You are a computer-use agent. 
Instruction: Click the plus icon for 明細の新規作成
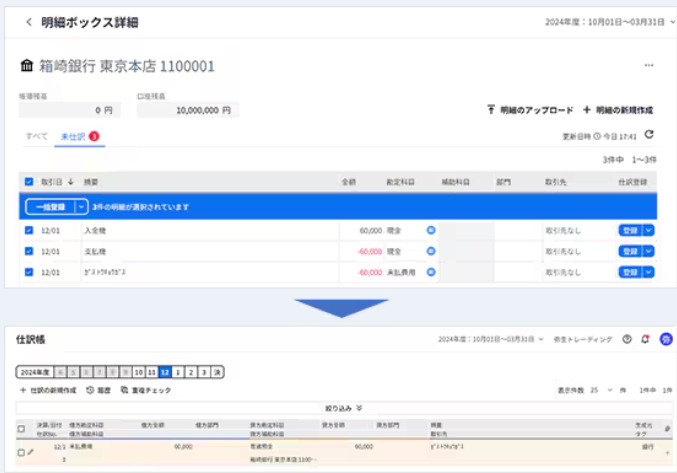pos(586,110)
